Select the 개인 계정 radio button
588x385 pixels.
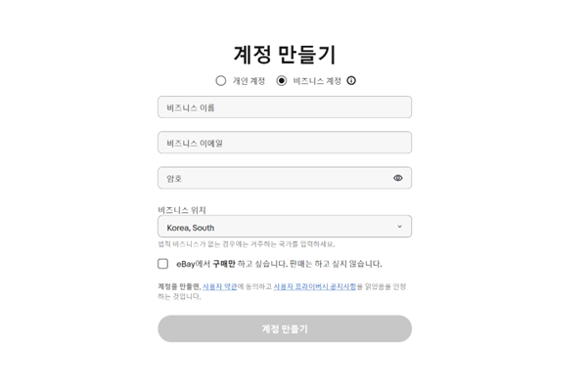(221, 81)
